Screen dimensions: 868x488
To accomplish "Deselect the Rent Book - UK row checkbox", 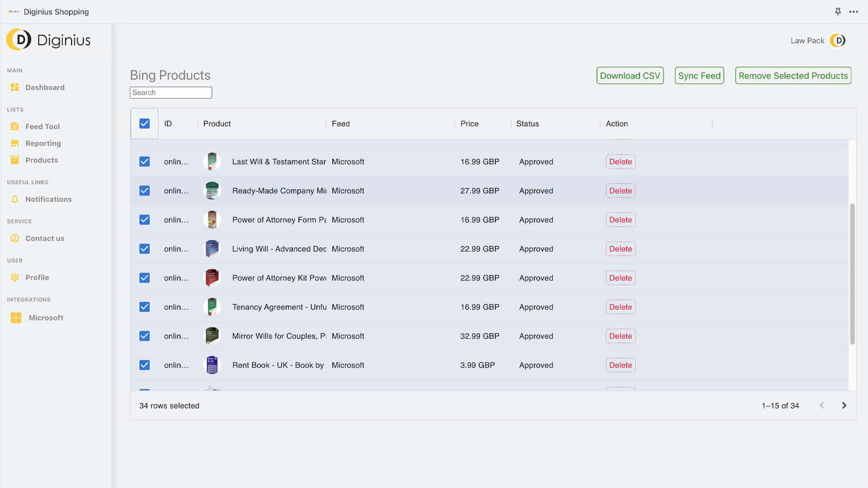I will point(144,365).
